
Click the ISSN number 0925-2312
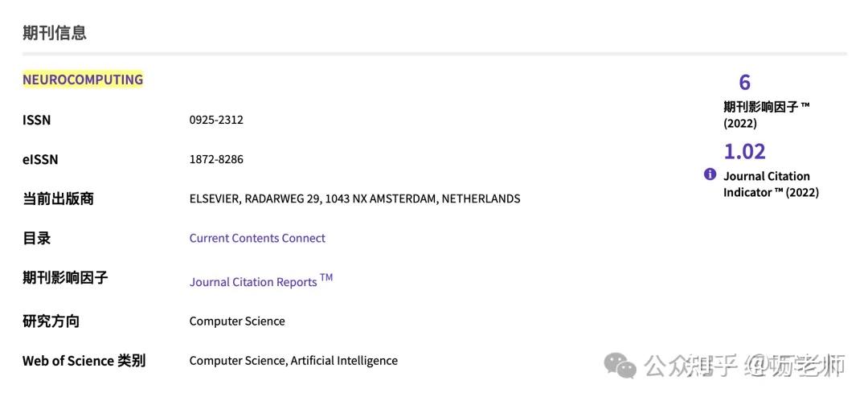coord(216,120)
